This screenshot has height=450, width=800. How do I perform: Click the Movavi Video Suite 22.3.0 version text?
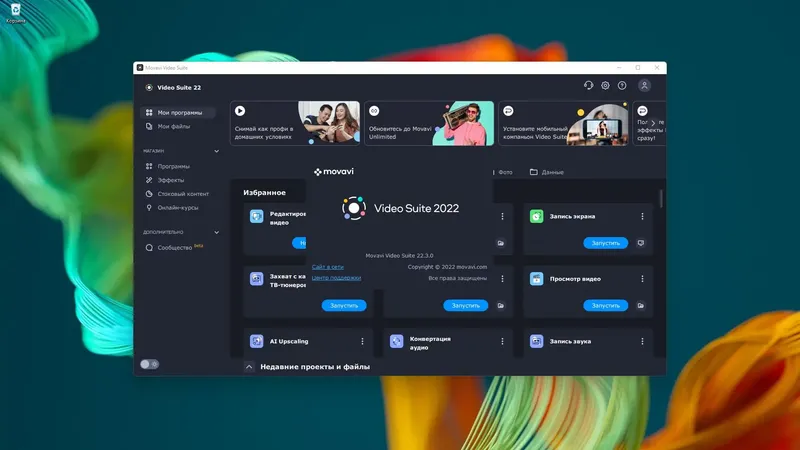(x=399, y=256)
